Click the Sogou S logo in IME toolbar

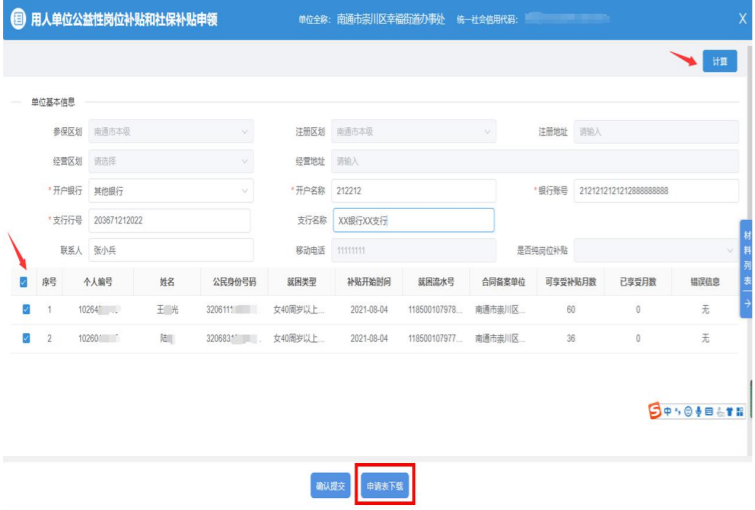coord(655,411)
